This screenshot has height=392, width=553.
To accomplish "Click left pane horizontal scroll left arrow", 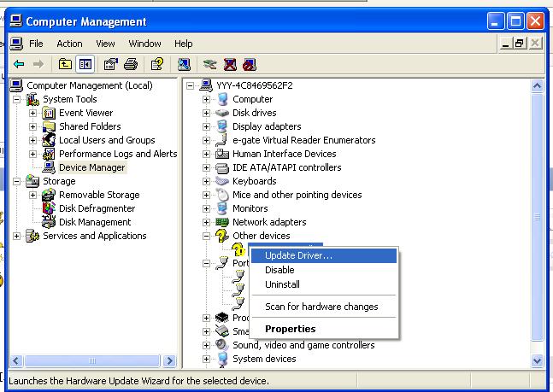I will tap(16, 361).
